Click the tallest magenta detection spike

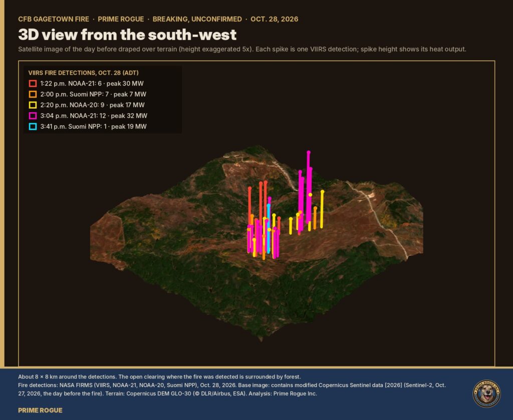click(308, 186)
